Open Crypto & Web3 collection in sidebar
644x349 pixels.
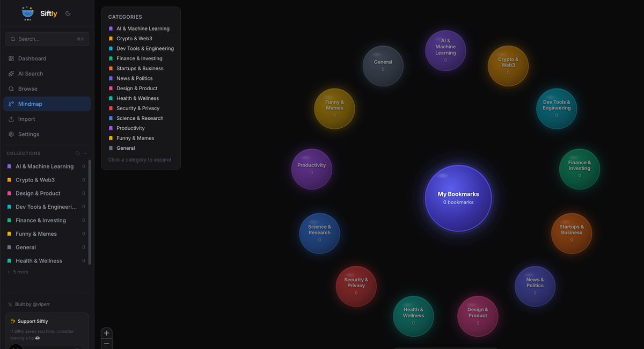click(46, 180)
